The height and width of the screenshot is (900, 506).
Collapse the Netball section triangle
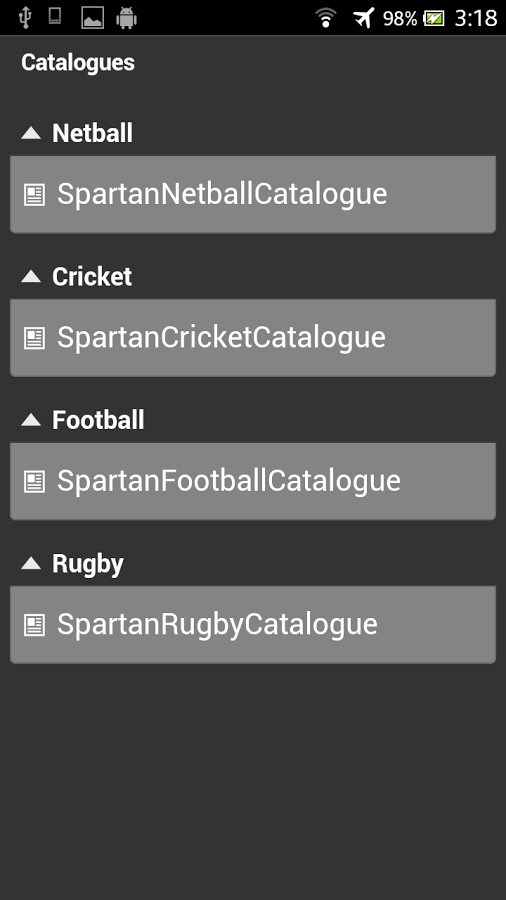31,133
